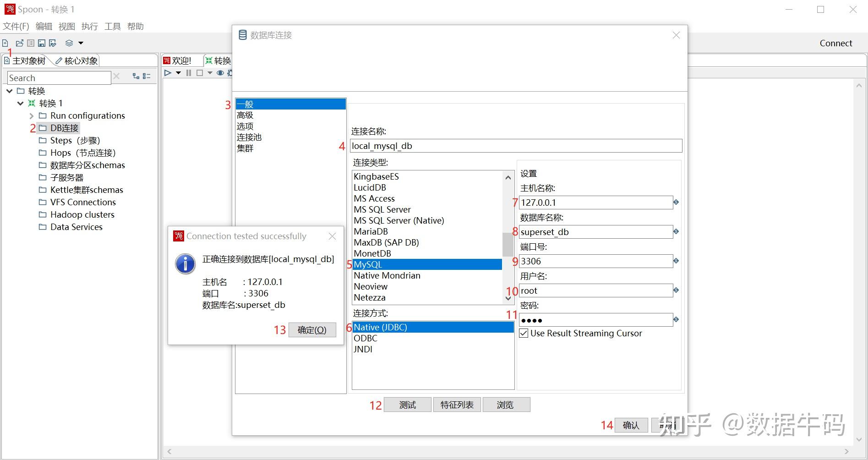Open the stop options dropdown arrow
Image resolution: width=868 pixels, height=460 pixels.
coord(210,73)
